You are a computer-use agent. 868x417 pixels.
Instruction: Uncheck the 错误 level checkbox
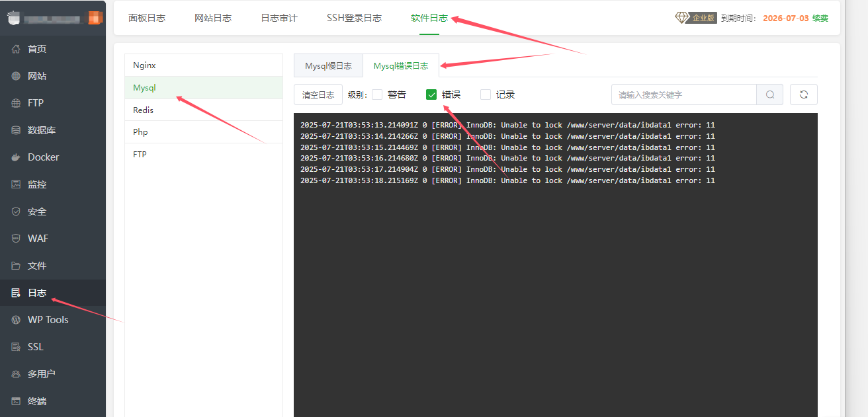click(x=431, y=95)
